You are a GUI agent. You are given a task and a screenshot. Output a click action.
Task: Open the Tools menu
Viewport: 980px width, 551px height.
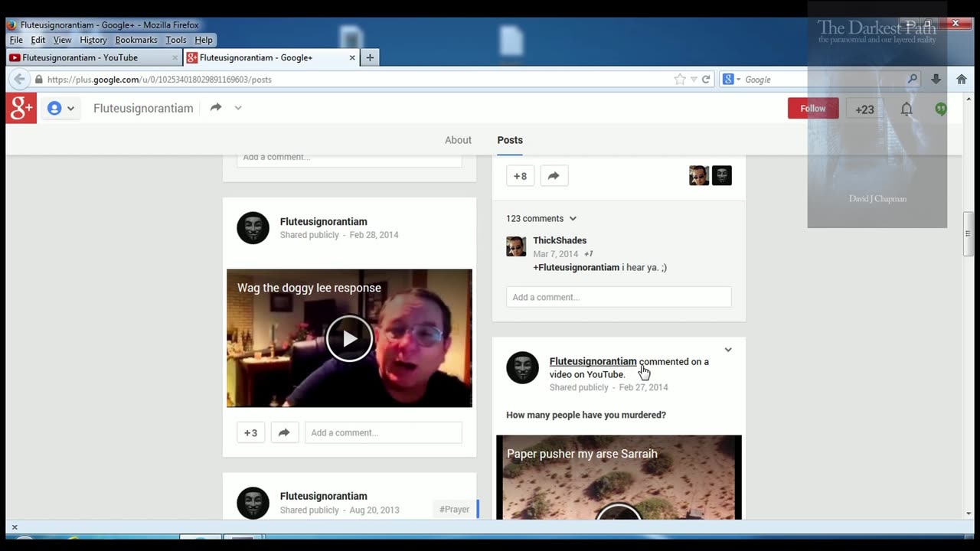click(176, 40)
